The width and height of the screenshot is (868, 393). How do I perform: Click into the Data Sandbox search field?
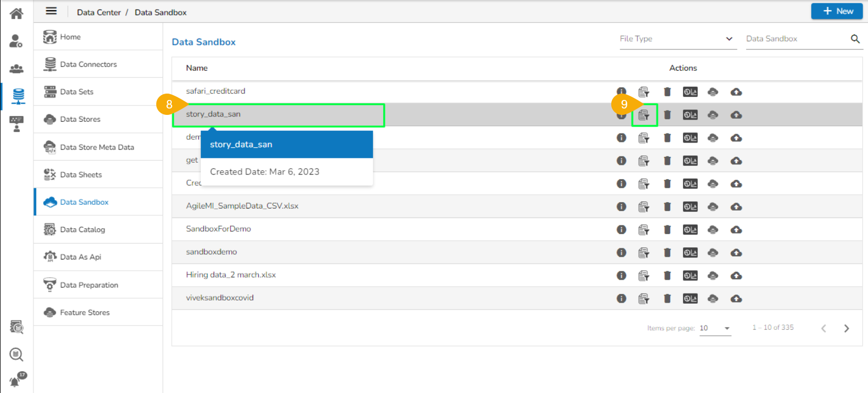click(795, 39)
